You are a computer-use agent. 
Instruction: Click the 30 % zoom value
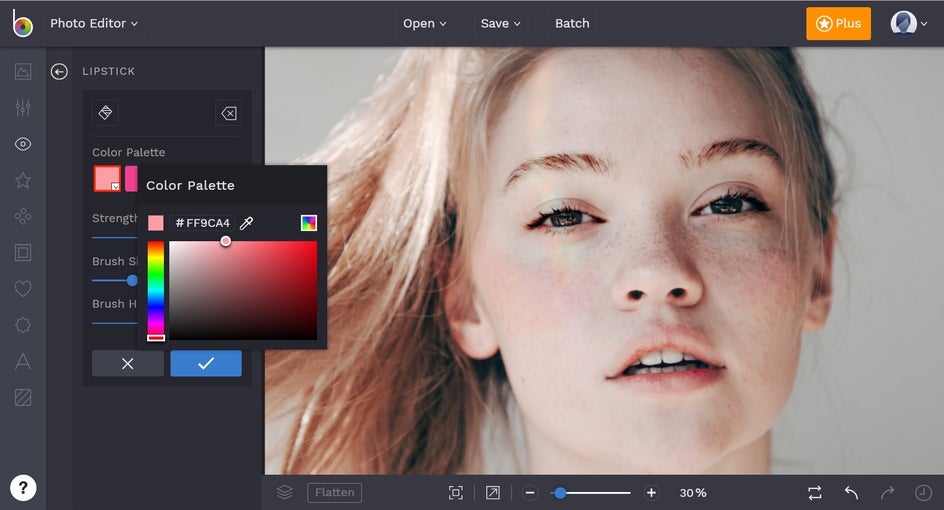pyautogui.click(x=693, y=493)
